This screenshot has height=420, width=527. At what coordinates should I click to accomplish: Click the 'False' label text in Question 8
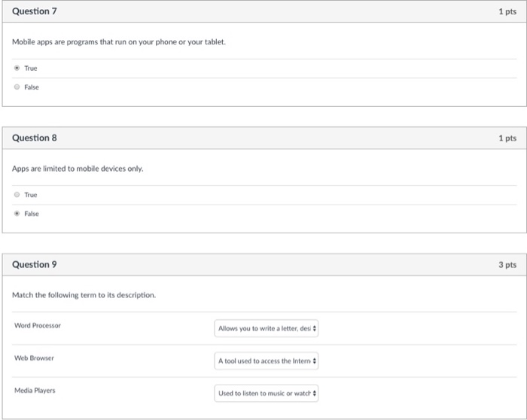point(32,214)
